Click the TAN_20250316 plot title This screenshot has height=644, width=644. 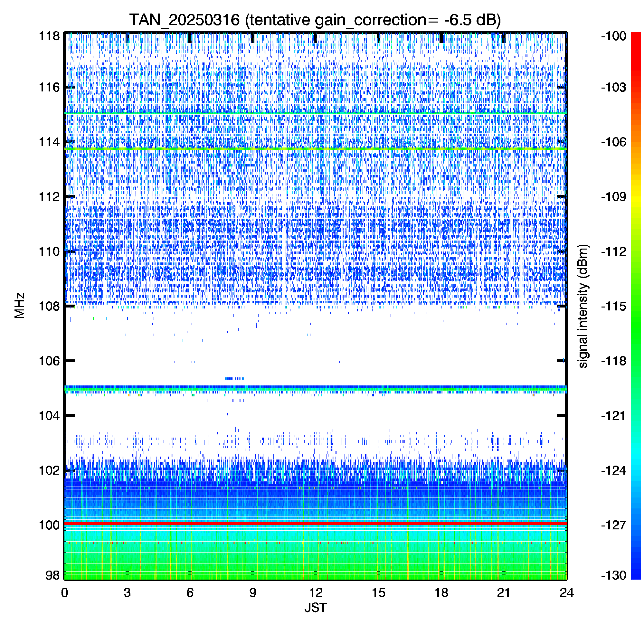tap(315, 20)
